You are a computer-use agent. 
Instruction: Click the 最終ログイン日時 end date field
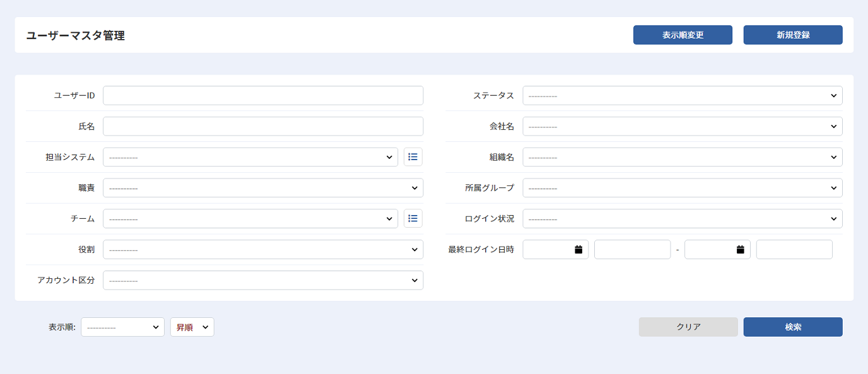[717, 250]
